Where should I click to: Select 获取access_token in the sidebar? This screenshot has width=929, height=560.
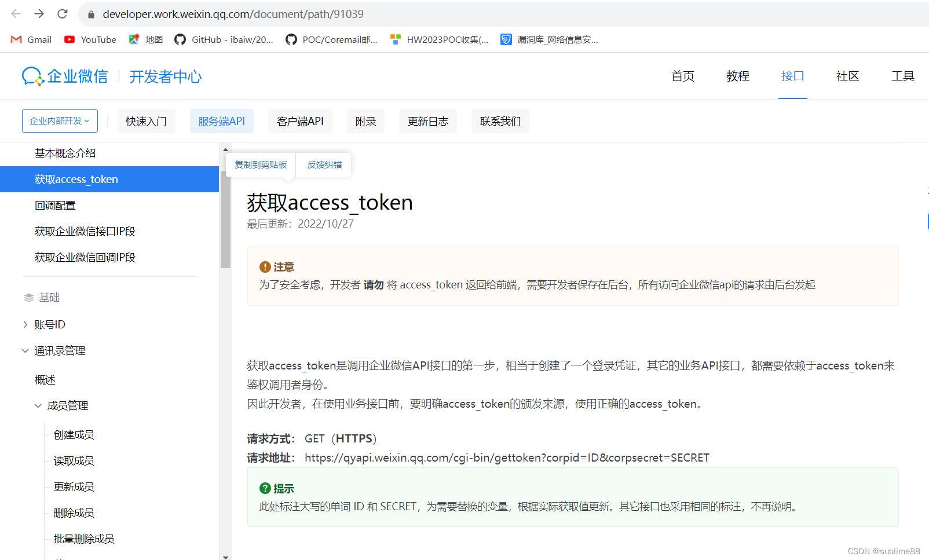coord(109,179)
